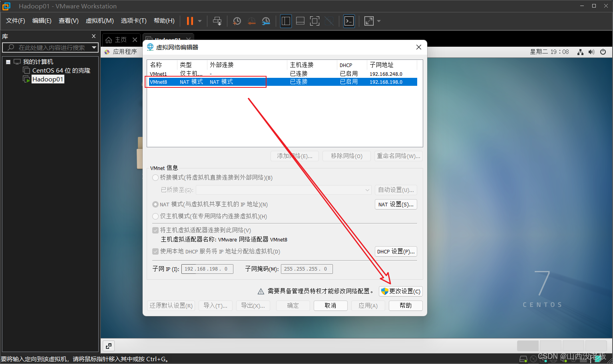
Task: Click the guest network status icon
Action: point(580,52)
